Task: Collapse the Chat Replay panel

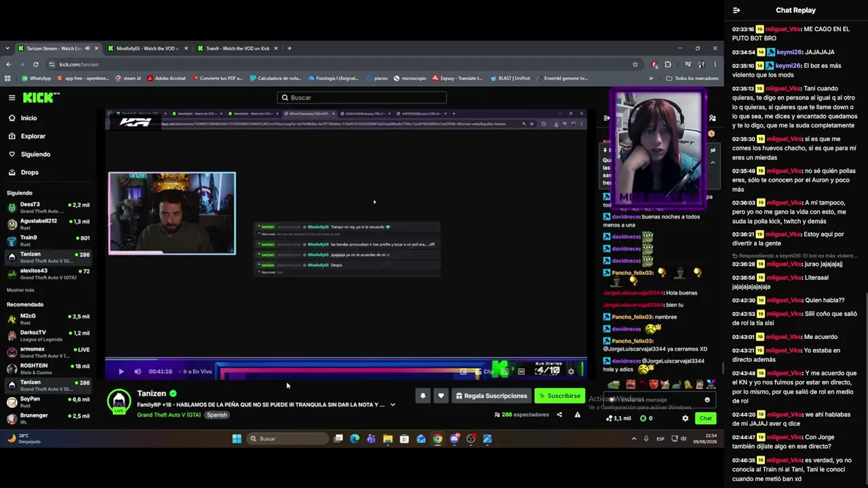Action: click(736, 10)
